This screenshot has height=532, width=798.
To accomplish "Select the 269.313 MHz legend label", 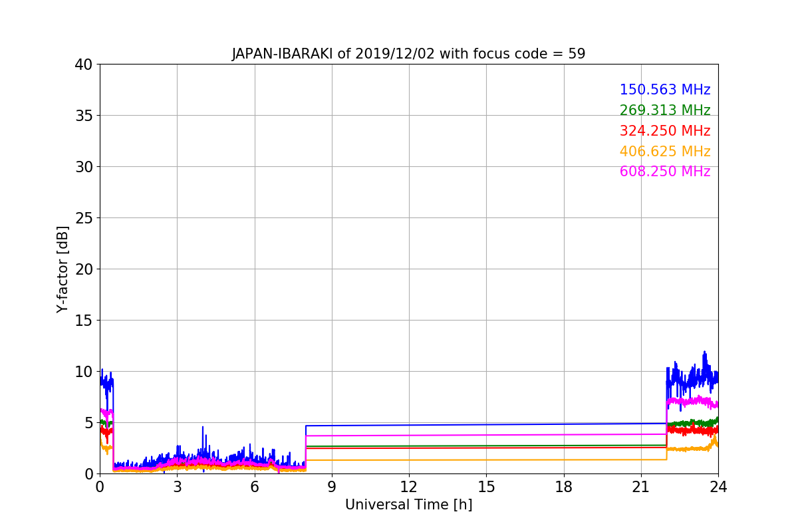I will click(x=665, y=110).
